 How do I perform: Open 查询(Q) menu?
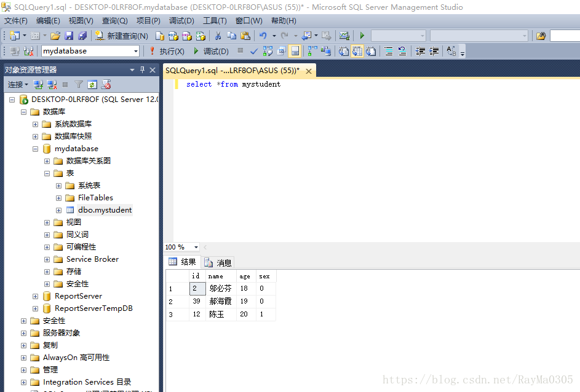tap(114, 21)
